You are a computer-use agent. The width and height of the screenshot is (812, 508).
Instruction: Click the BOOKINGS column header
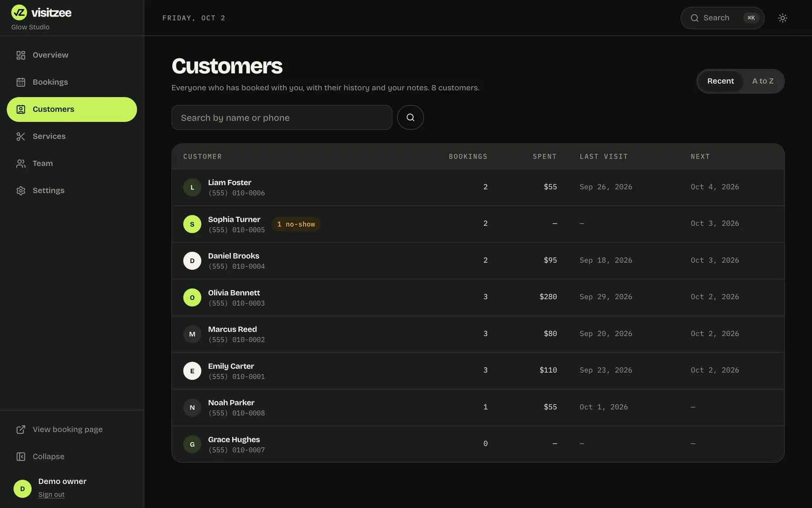(468, 157)
